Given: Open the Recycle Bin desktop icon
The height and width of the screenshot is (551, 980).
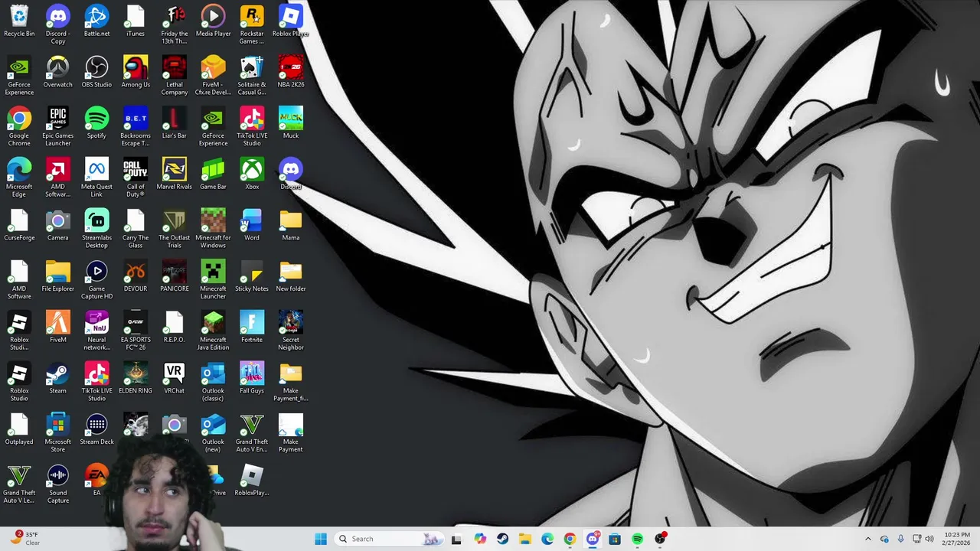Looking at the screenshot, I should [x=19, y=21].
